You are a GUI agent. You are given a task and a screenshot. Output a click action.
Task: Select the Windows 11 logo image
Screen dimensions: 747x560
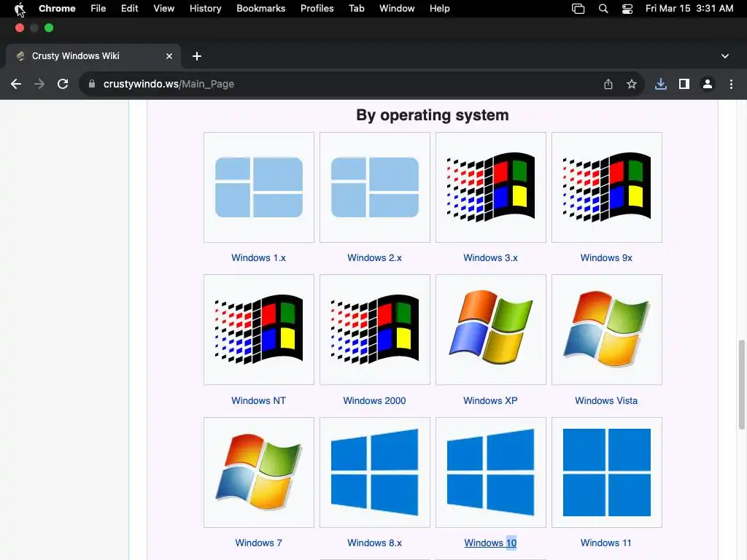tap(606, 472)
